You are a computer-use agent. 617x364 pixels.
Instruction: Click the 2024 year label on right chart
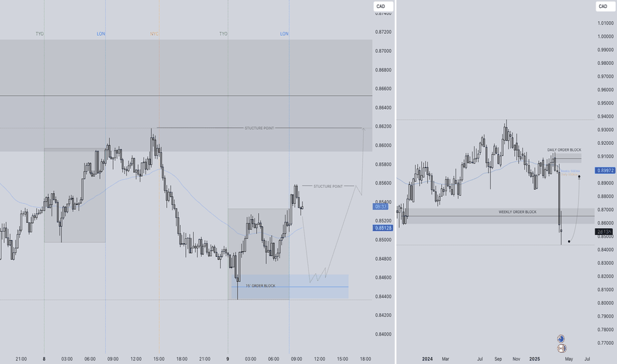427,359
